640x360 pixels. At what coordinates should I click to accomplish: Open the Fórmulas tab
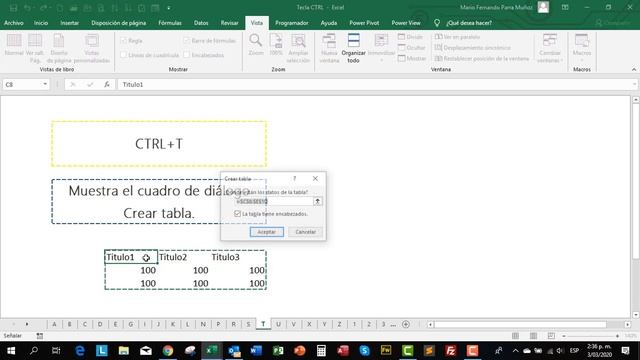(x=170, y=23)
